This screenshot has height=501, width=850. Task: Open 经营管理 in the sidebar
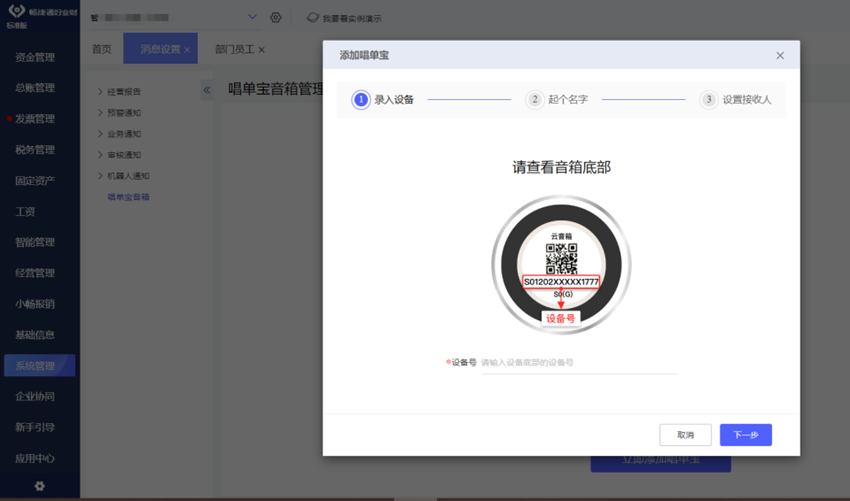click(35, 273)
